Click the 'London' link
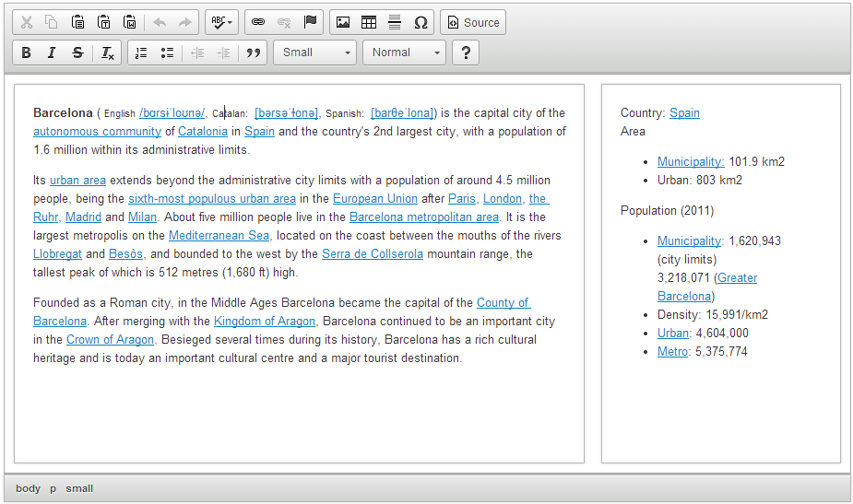853x504 pixels. click(503, 199)
